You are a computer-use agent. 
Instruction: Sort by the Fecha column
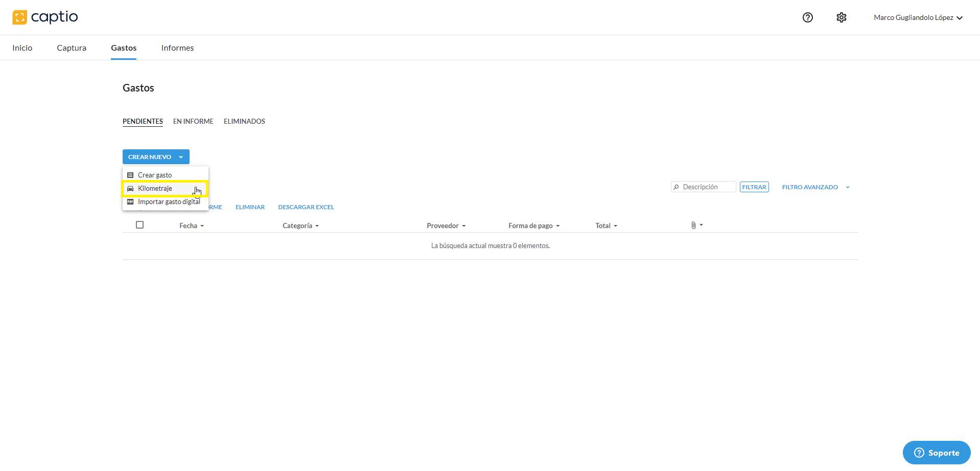click(x=192, y=226)
